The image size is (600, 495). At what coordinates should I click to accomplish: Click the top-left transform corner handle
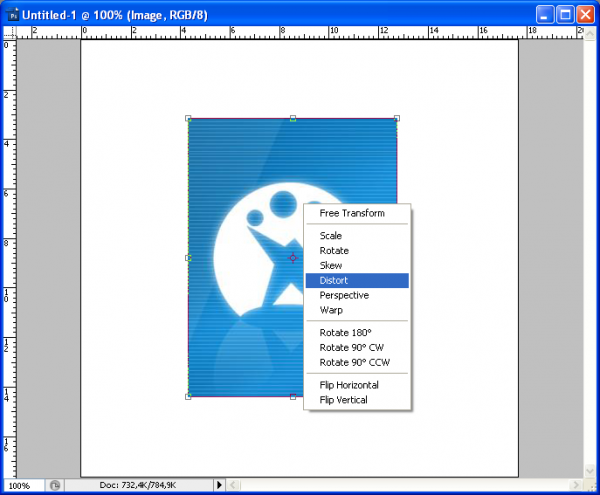(188, 118)
